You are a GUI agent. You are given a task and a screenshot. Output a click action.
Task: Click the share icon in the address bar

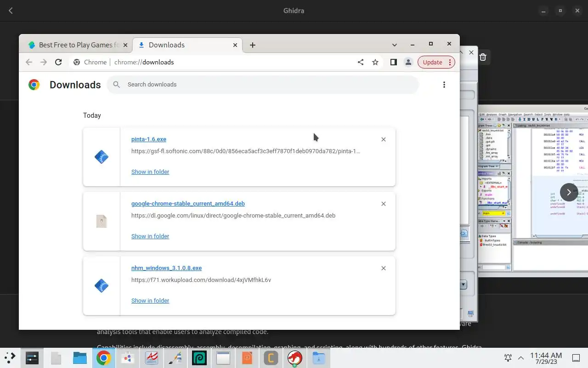click(361, 62)
